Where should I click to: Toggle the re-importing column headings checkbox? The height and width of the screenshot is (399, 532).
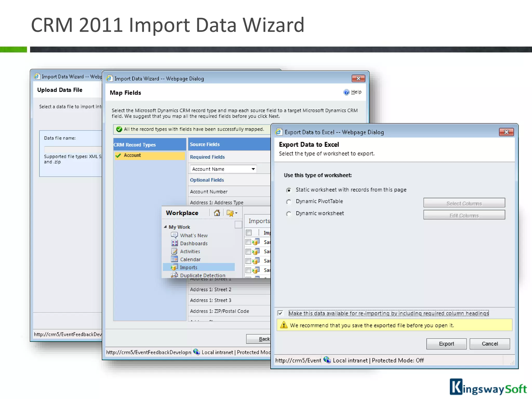point(280,313)
